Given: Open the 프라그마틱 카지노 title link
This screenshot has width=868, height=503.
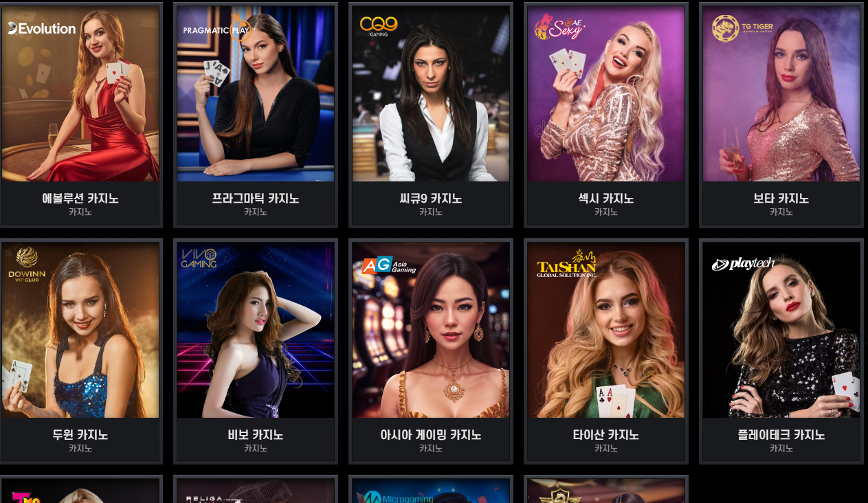Looking at the screenshot, I should 256,199.
